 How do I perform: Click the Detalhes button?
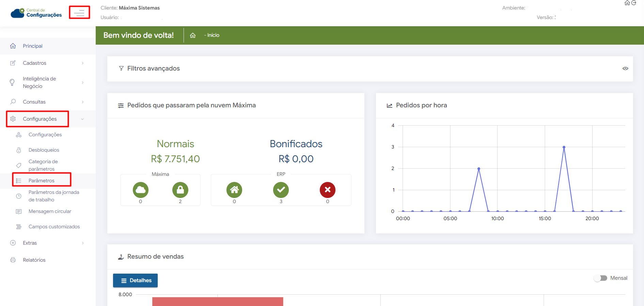(135, 280)
